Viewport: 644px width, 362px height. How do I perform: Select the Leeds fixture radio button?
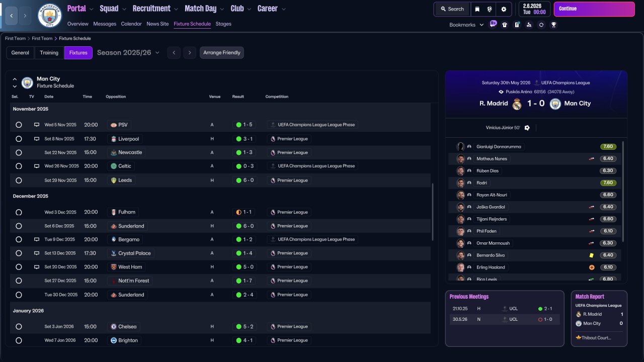click(x=19, y=180)
